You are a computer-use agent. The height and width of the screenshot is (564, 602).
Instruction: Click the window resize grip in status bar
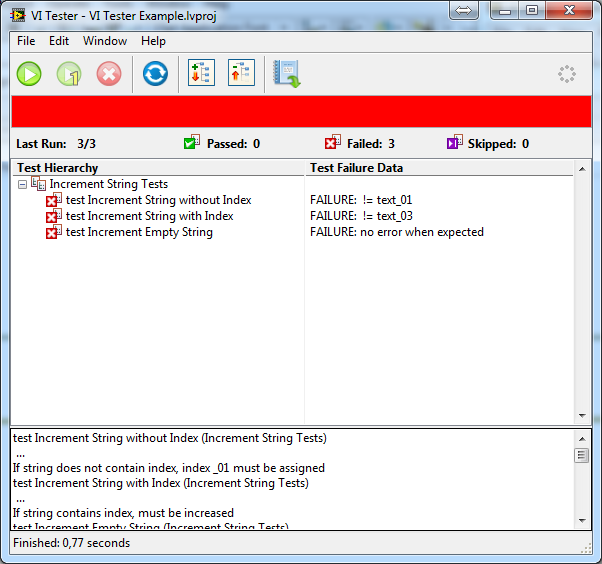[586, 548]
